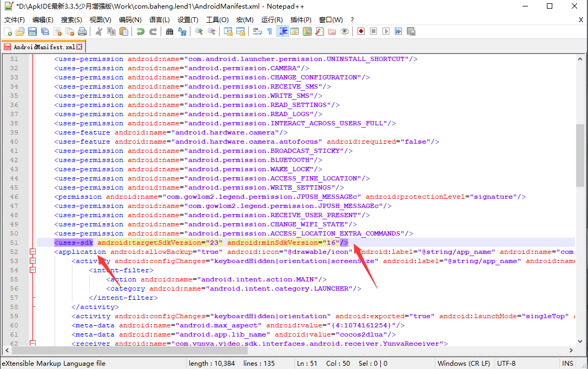The height and width of the screenshot is (369, 588).
Task: Open Find with the binoculars icon
Action: pos(169,31)
